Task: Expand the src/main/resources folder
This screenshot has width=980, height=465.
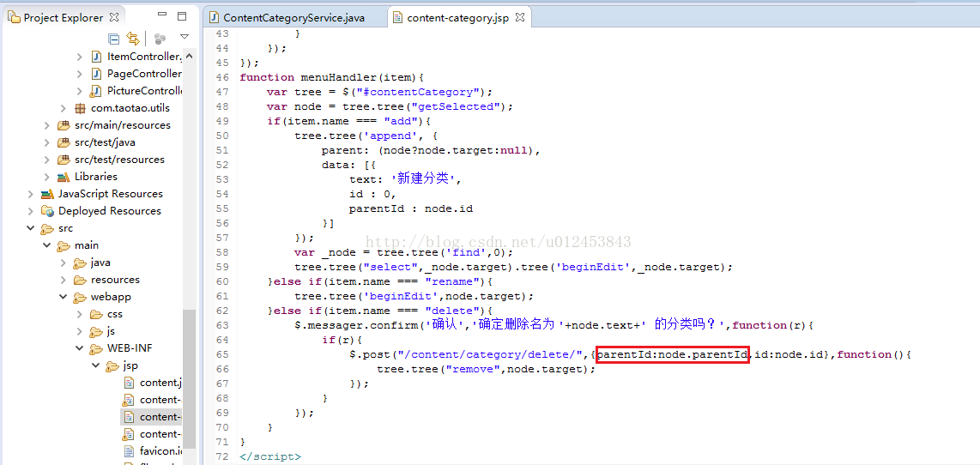Action: click(x=47, y=125)
